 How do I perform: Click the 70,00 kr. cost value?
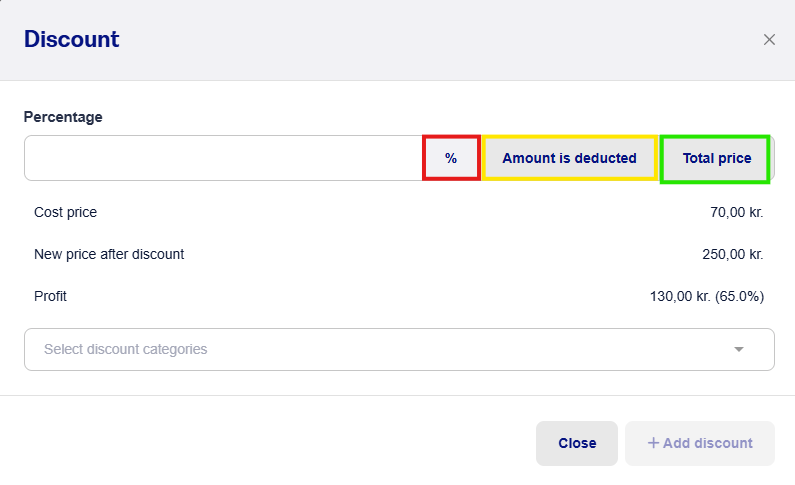(x=736, y=212)
